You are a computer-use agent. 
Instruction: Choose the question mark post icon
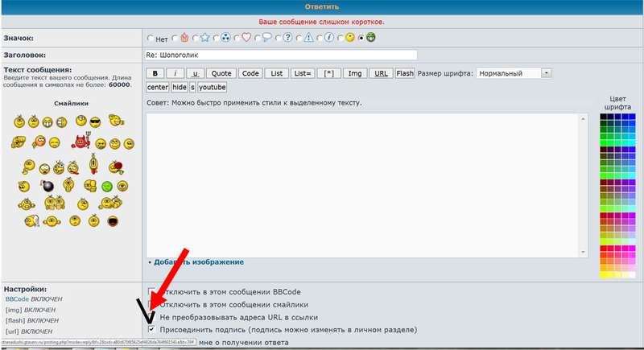(287, 38)
